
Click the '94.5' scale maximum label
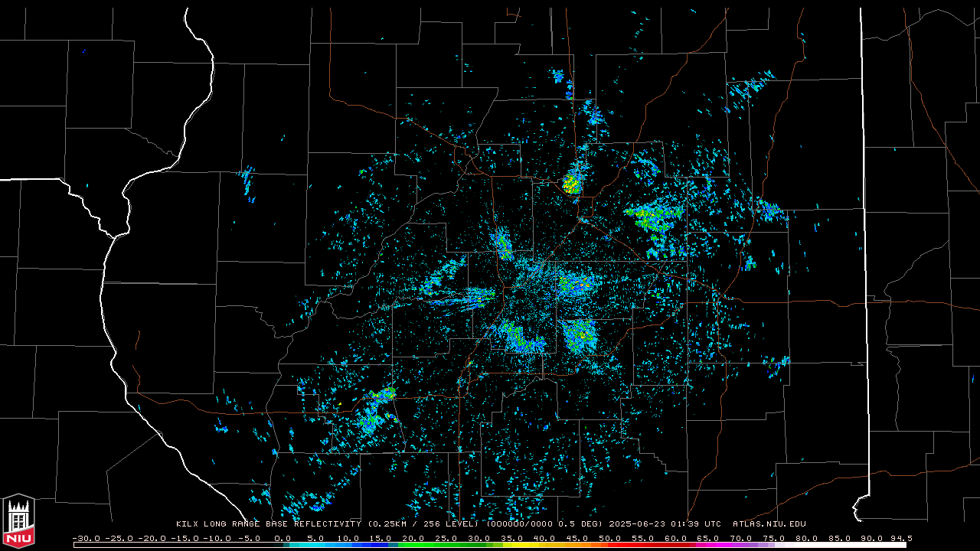[901, 539]
